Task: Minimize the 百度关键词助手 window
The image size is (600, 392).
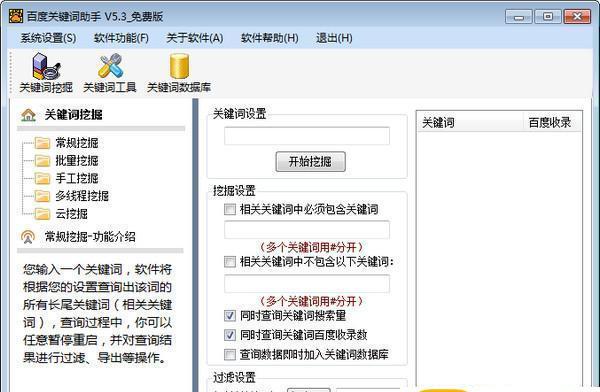Action: [x=518, y=17]
